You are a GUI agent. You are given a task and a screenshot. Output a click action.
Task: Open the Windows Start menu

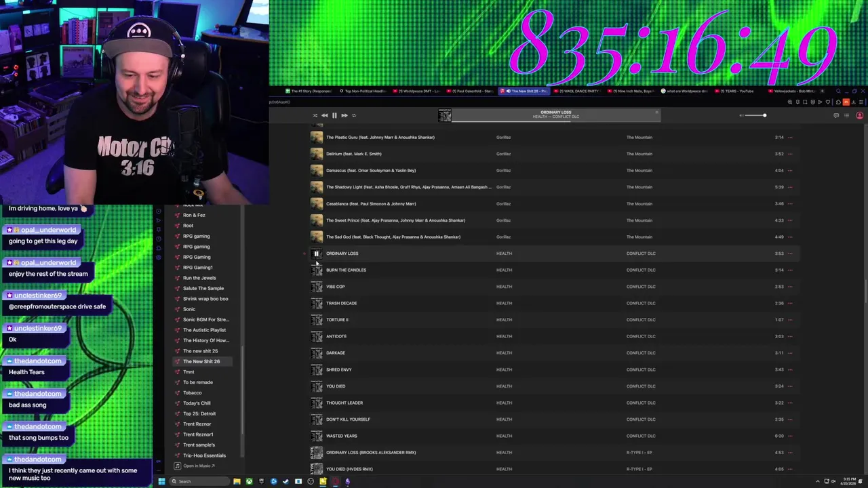(x=161, y=481)
